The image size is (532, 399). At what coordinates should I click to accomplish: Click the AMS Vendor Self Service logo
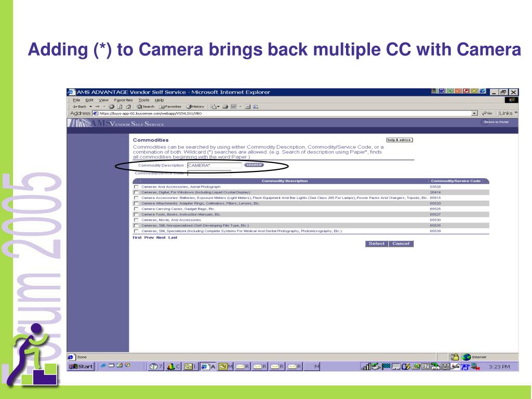click(x=116, y=123)
